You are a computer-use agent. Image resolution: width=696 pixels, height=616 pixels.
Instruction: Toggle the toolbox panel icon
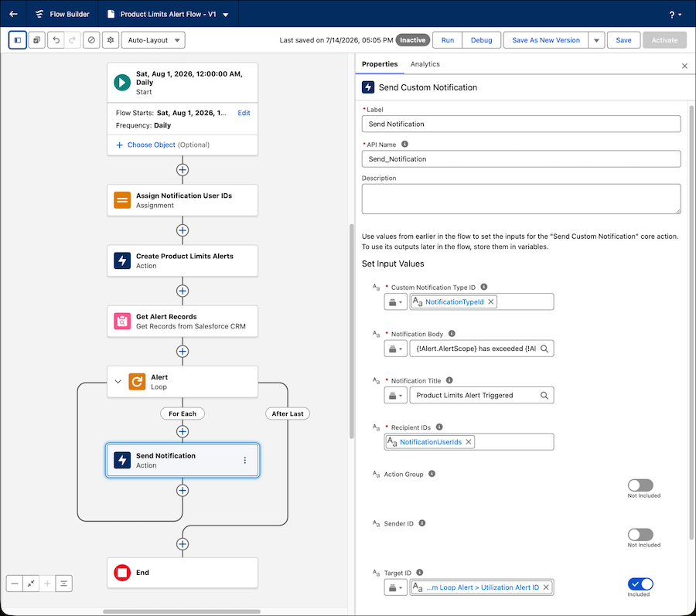(18, 40)
